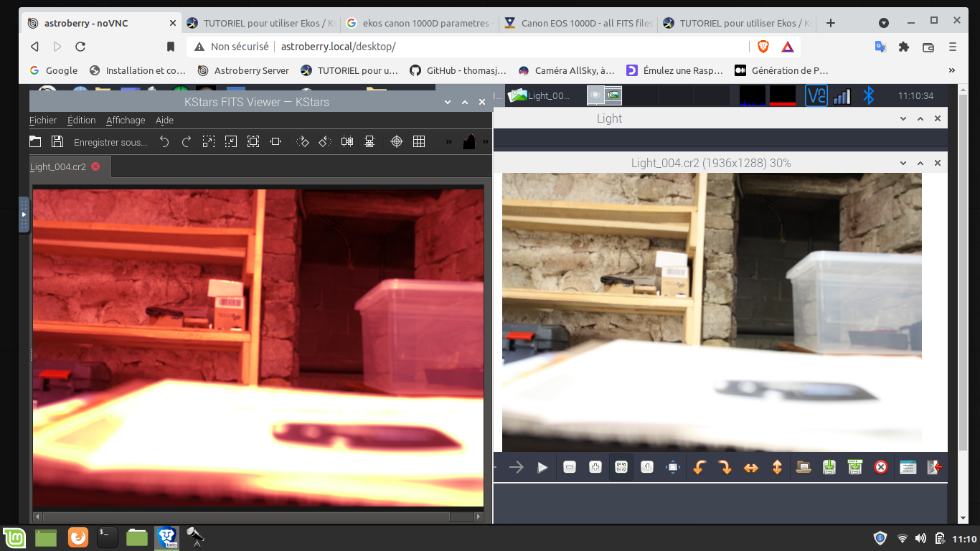Open the volume control in system tray
The width and height of the screenshot is (980, 551).
920,538
